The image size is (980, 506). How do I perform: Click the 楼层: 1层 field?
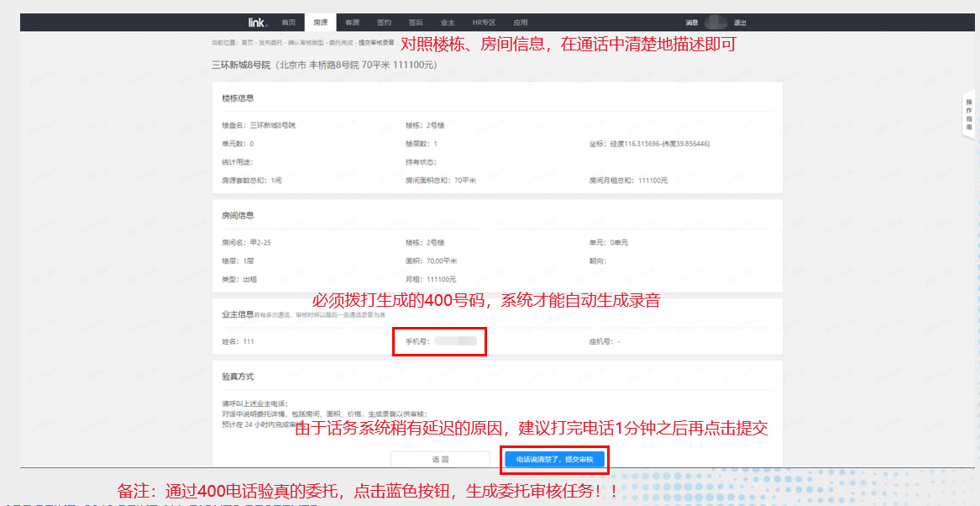point(238,261)
